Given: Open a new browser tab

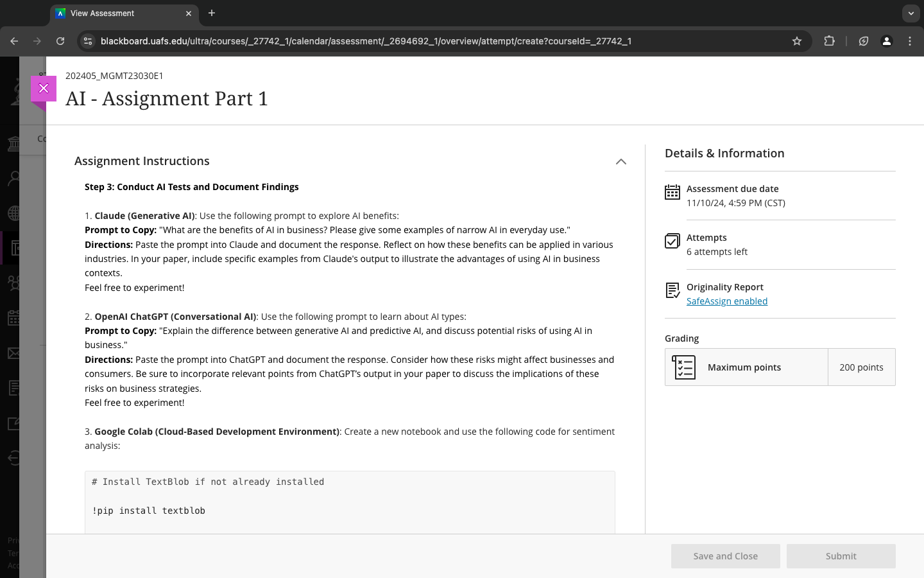Looking at the screenshot, I should 212,13.
